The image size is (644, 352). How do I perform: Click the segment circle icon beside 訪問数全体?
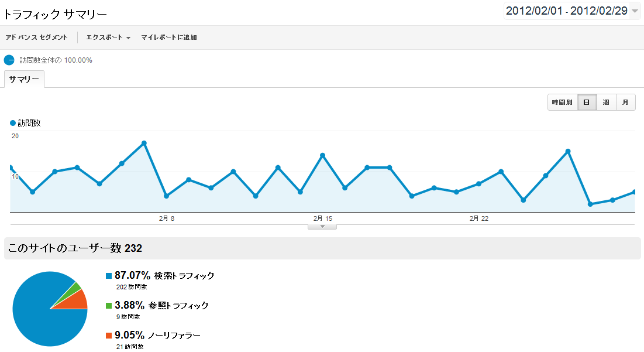9,60
